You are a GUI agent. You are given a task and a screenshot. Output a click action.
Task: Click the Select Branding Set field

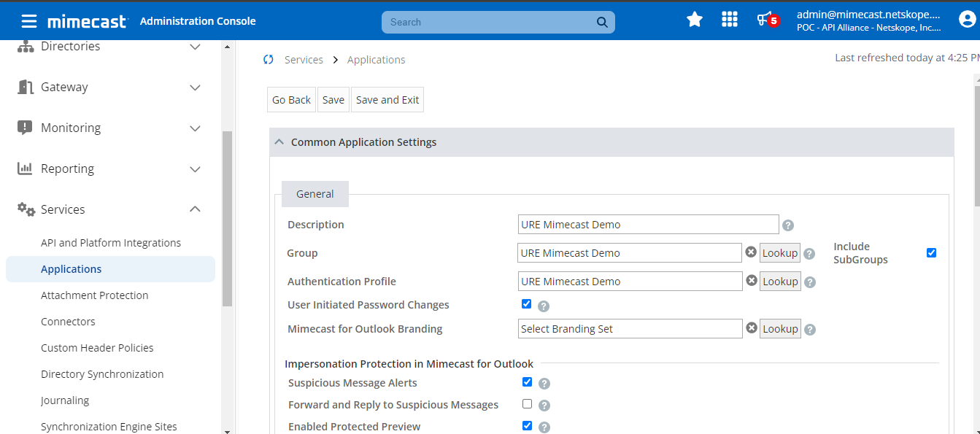(x=630, y=329)
